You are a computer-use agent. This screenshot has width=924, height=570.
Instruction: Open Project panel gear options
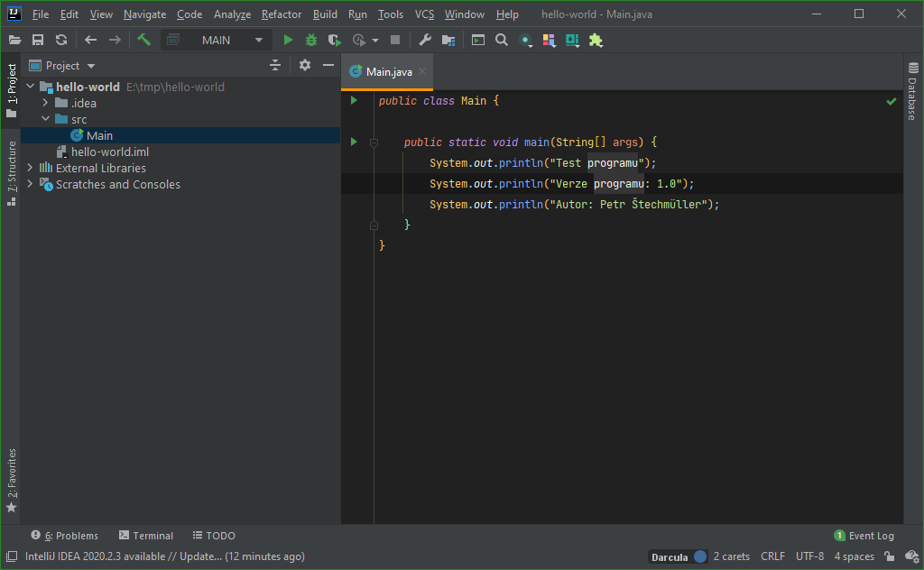[x=305, y=65]
